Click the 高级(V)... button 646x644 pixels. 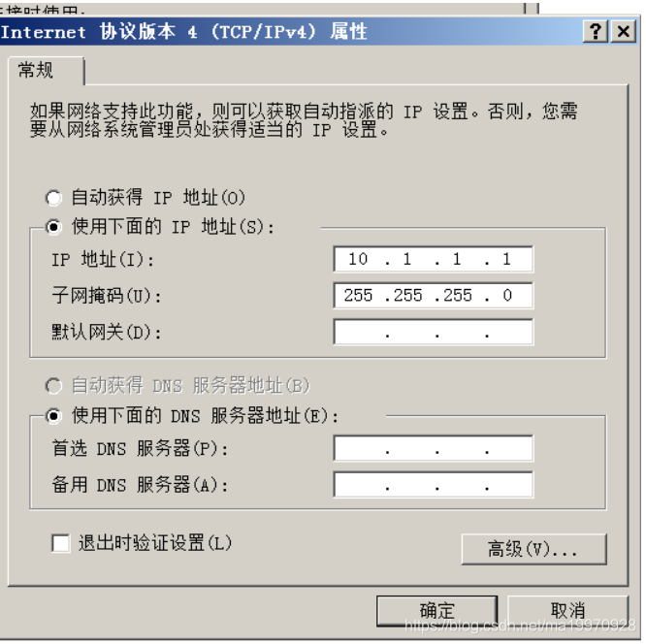tap(533, 549)
